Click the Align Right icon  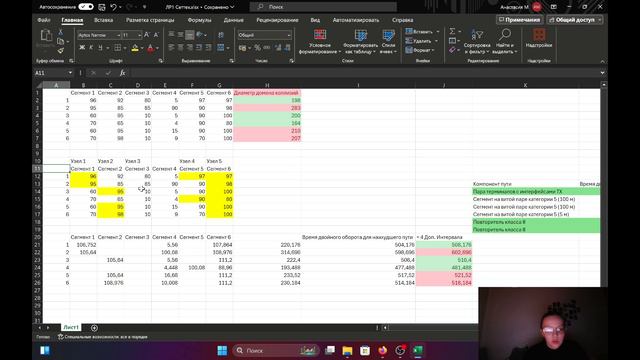tap(189, 48)
